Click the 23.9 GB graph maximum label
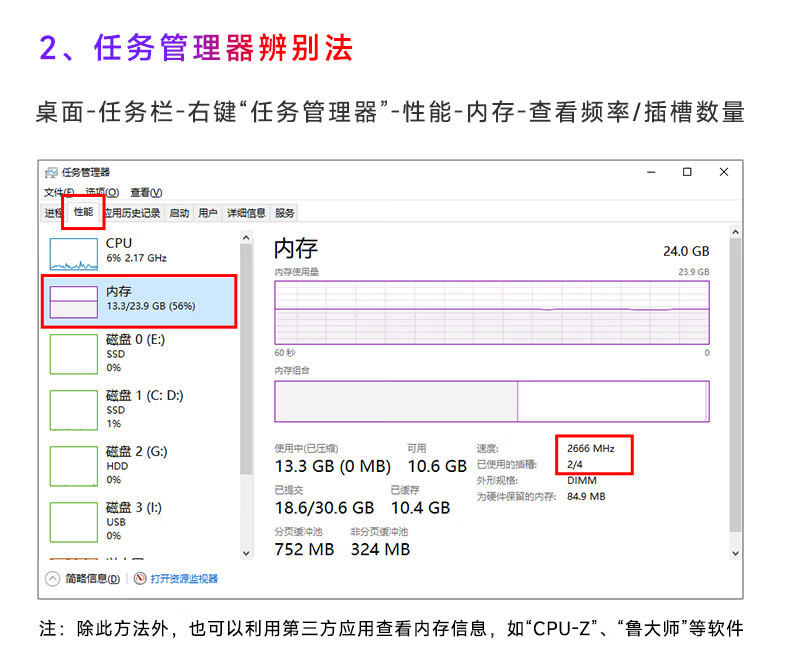The image size is (790, 672). click(x=694, y=272)
